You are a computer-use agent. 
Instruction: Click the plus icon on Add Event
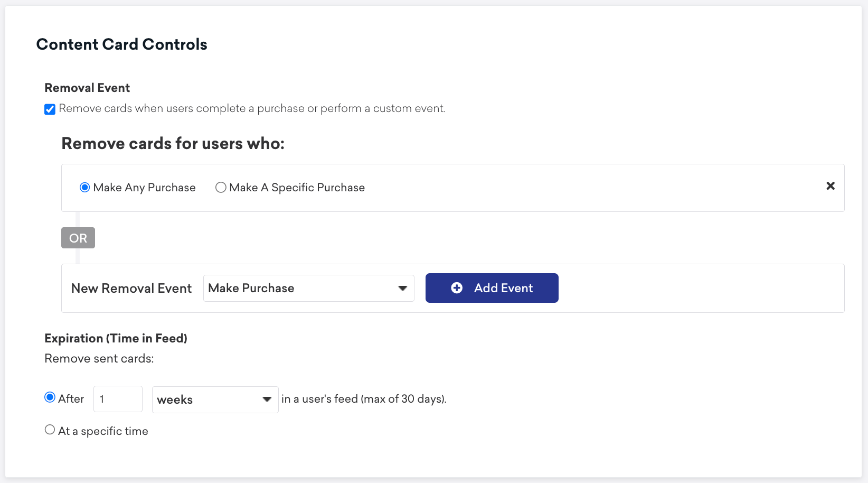(457, 288)
